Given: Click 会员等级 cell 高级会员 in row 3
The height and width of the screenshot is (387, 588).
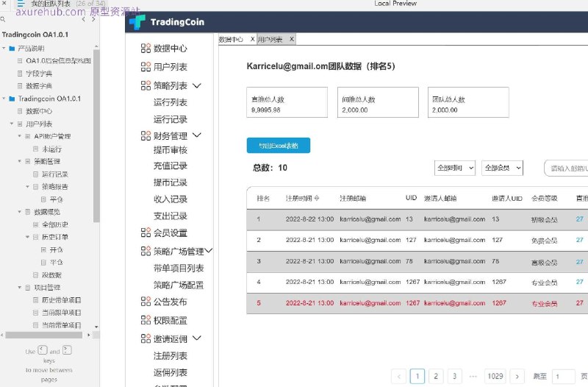Looking at the screenshot, I should click(x=544, y=262).
